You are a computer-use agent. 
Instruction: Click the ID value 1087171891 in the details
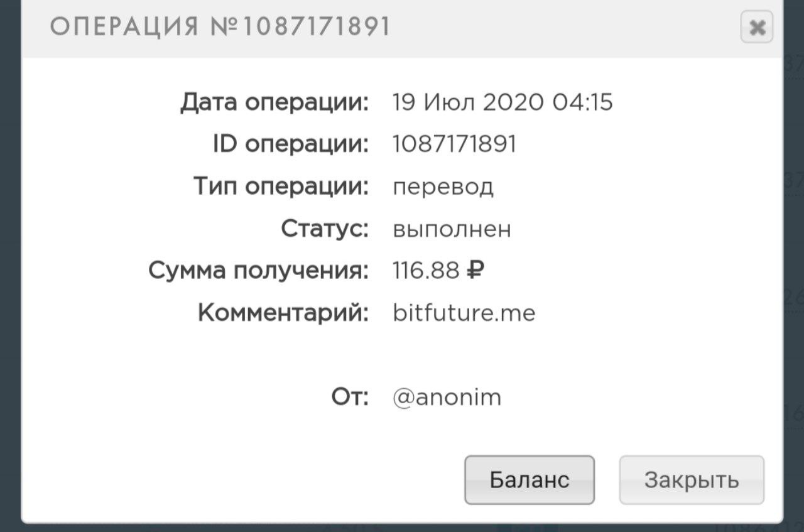pyautogui.click(x=454, y=144)
